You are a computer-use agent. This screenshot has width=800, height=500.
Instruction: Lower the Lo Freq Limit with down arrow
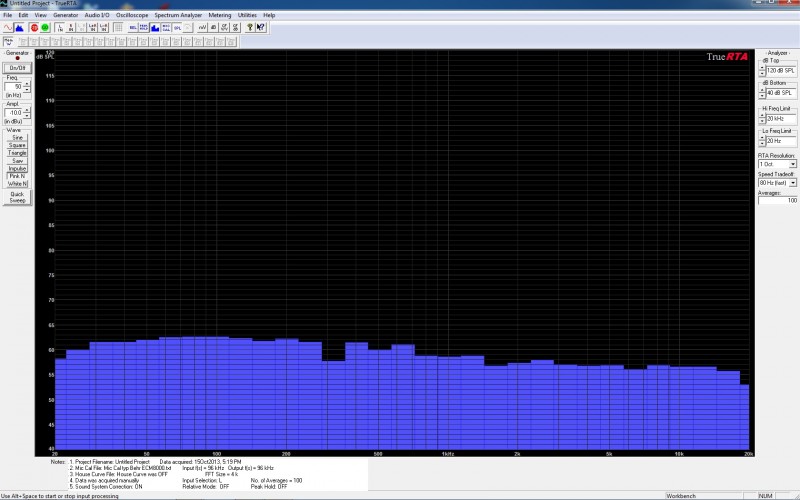pos(762,144)
